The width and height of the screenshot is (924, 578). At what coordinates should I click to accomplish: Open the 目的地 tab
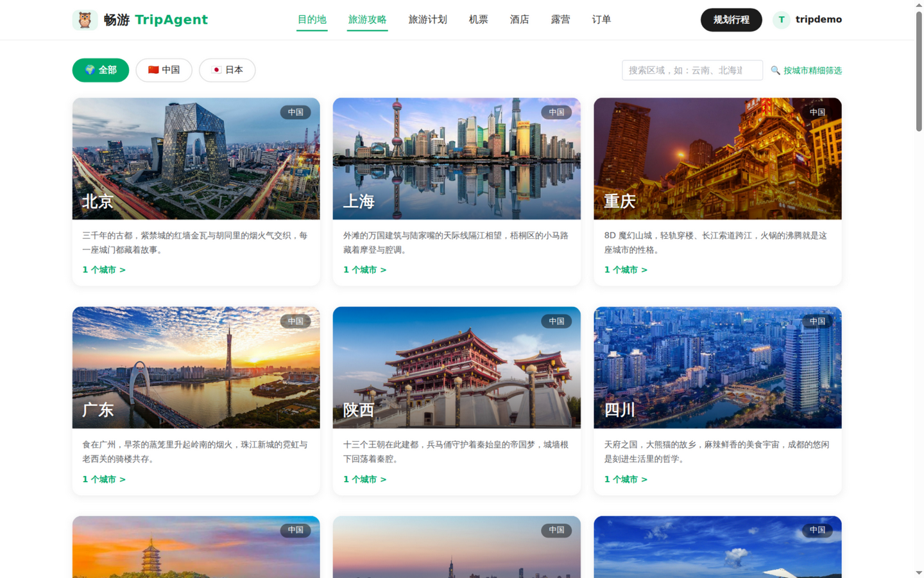tap(312, 20)
